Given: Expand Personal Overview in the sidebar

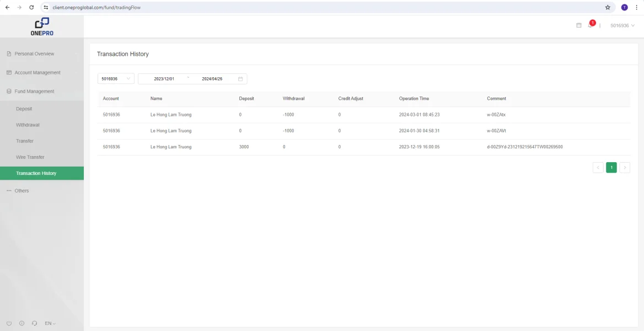Looking at the screenshot, I should pyautogui.click(x=34, y=54).
